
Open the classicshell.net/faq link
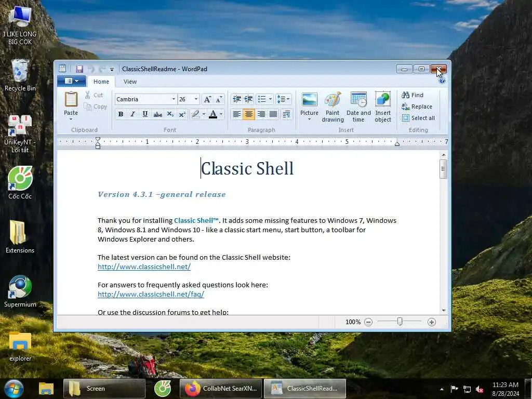[151, 294]
